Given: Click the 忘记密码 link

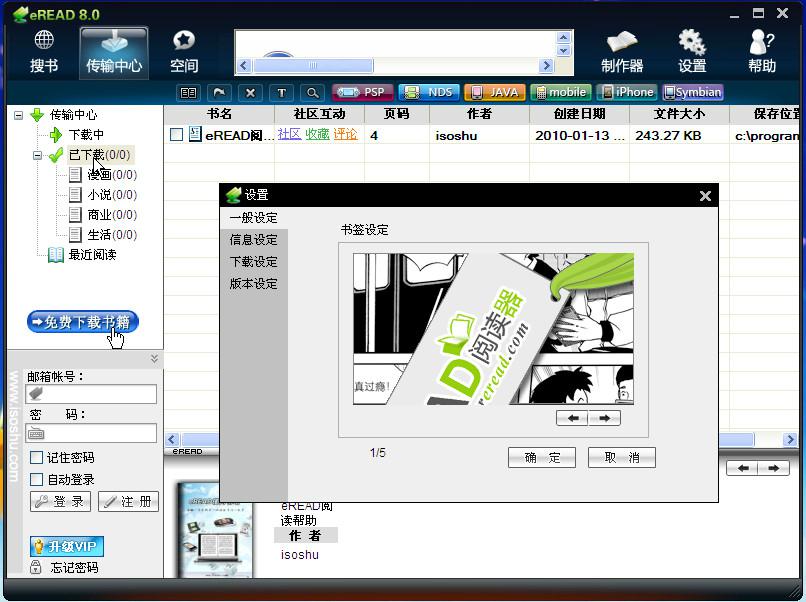Looking at the screenshot, I should pyautogui.click(x=74, y=568).
